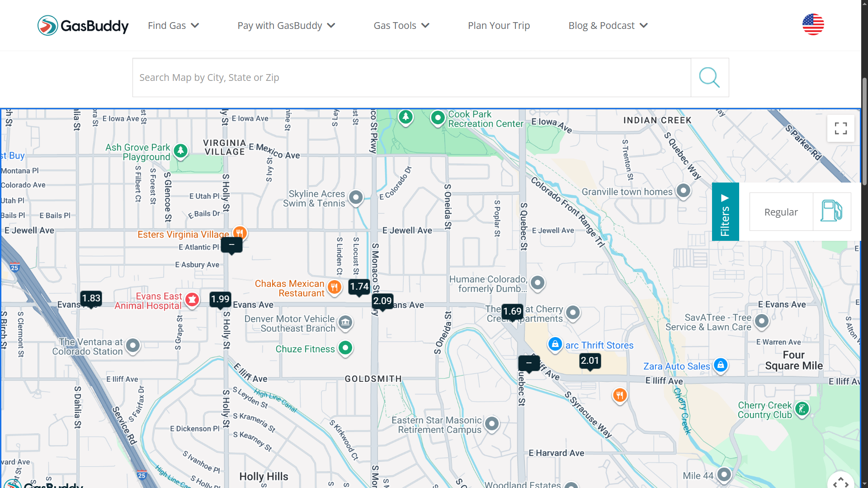
Task: Click the US flag country selector
Action: [x=813, y=25]
